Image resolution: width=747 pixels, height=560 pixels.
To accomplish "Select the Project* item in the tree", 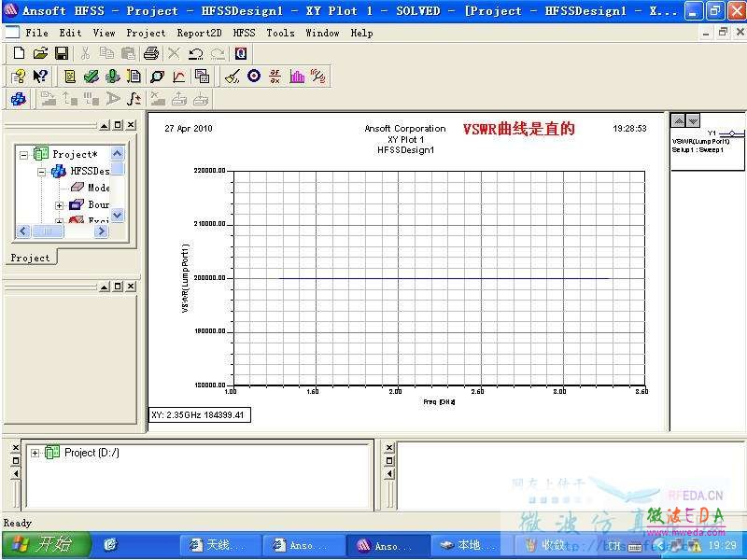I will [75, 154].
